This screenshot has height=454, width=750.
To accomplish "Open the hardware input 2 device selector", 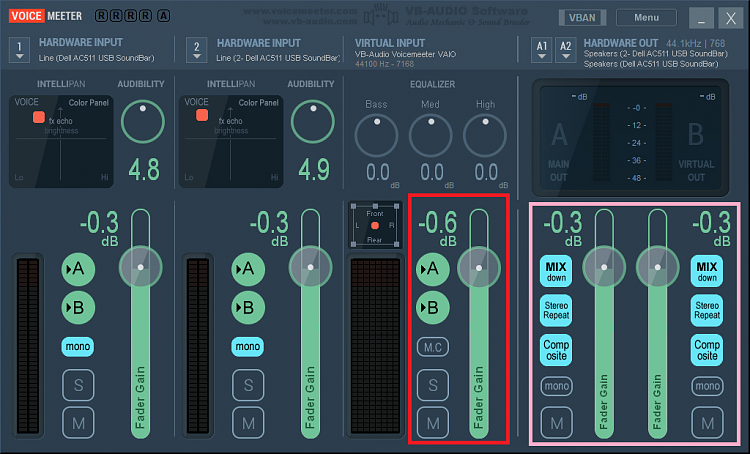I will click(x=197, y=50).
